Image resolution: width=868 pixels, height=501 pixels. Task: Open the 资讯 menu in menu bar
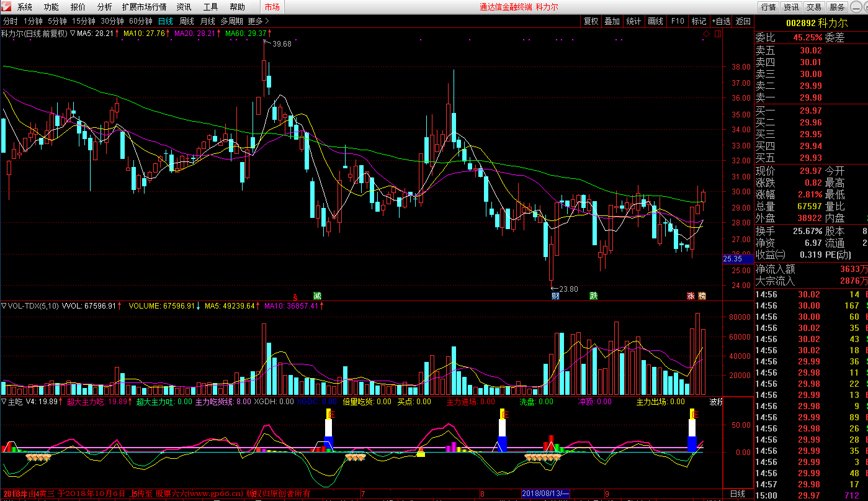click(x=184, y=7)
